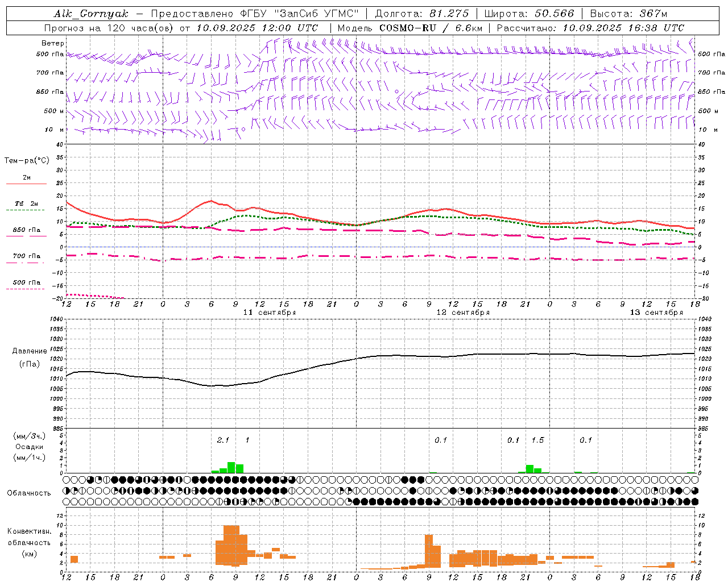Screen dimensions: 728x582
Task: Click the 13 сентября date label
Action: [x=656, y=313]
